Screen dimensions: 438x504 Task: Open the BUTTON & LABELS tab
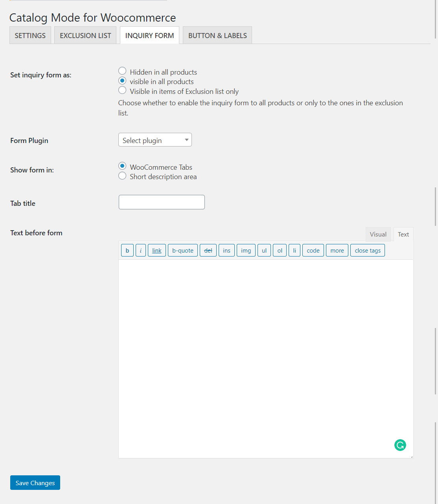[217, 35]
